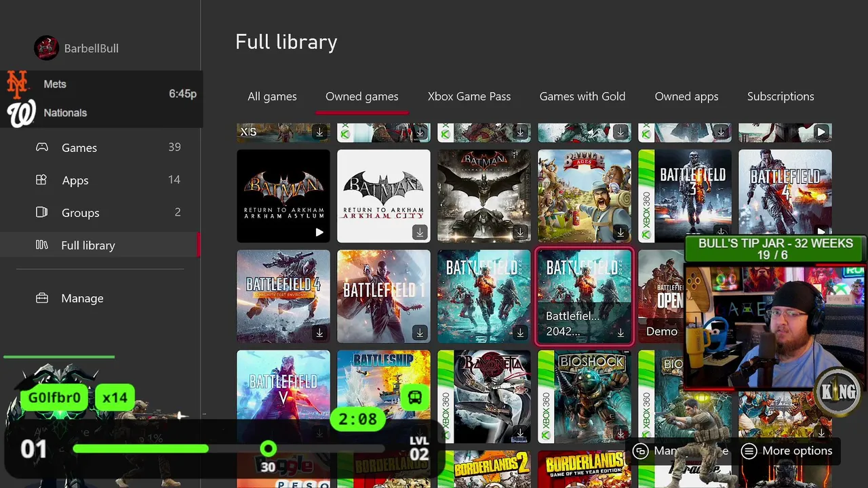Open the Battlefield 3 Xbox 360 tile
This screenshot has width=868, height=488.
pos(685,196)
